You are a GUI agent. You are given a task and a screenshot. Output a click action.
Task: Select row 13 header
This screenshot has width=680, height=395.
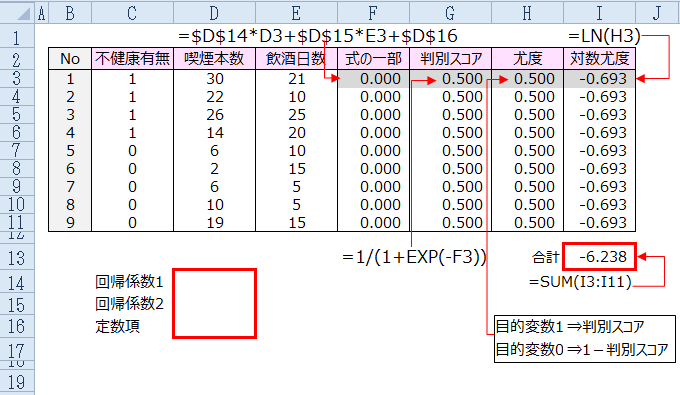click(x=17, y=258)
